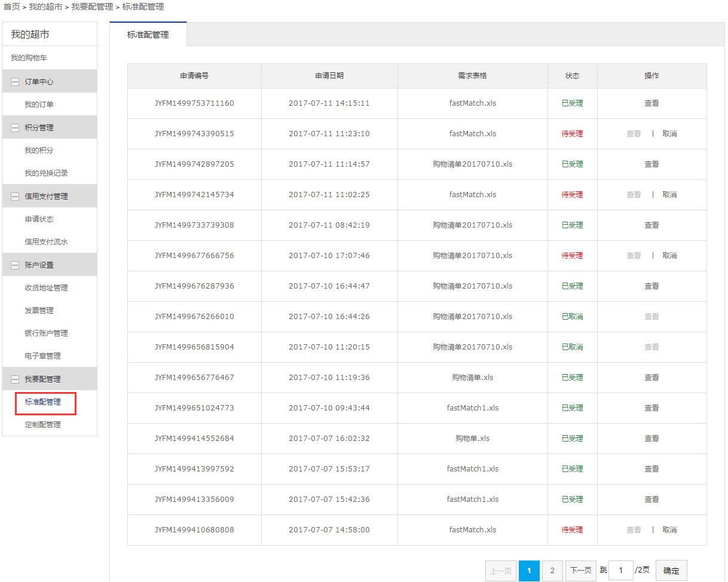
Task: Click 我要配管理 breadcrumb link
Action: point(92,7)
